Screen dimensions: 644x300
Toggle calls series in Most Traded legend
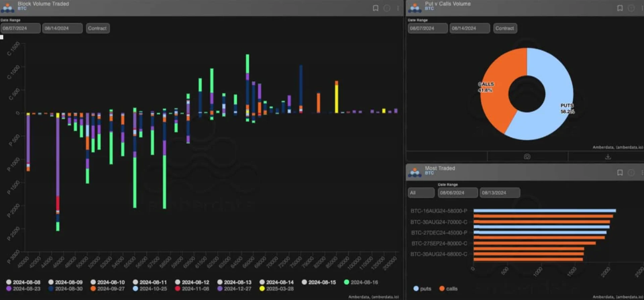point(448,289)
